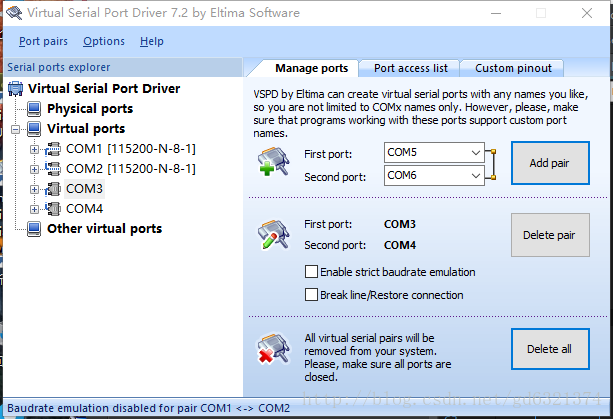
Task: Click the Delete all button
Action: coord(550,349)
